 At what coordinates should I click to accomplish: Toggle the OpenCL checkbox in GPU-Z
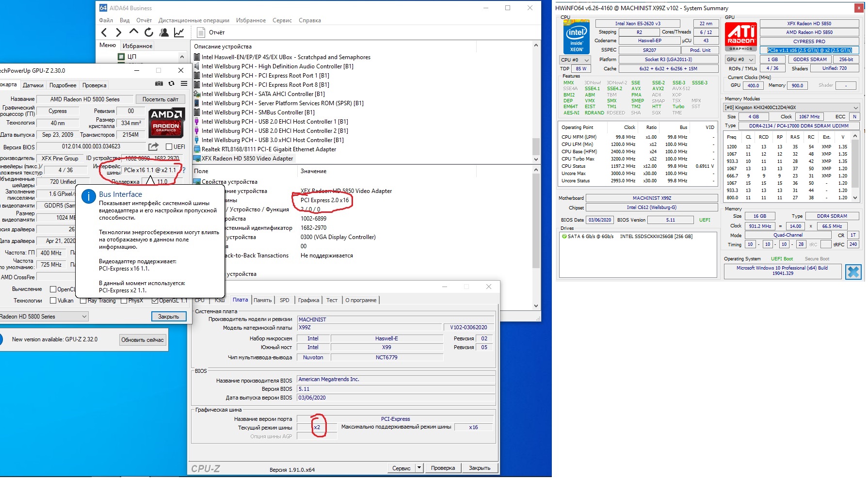(53, 289)
